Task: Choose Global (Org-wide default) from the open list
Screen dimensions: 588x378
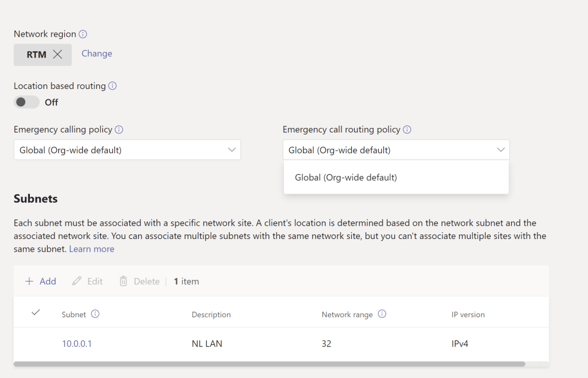Action: click(x=346, y=178)
